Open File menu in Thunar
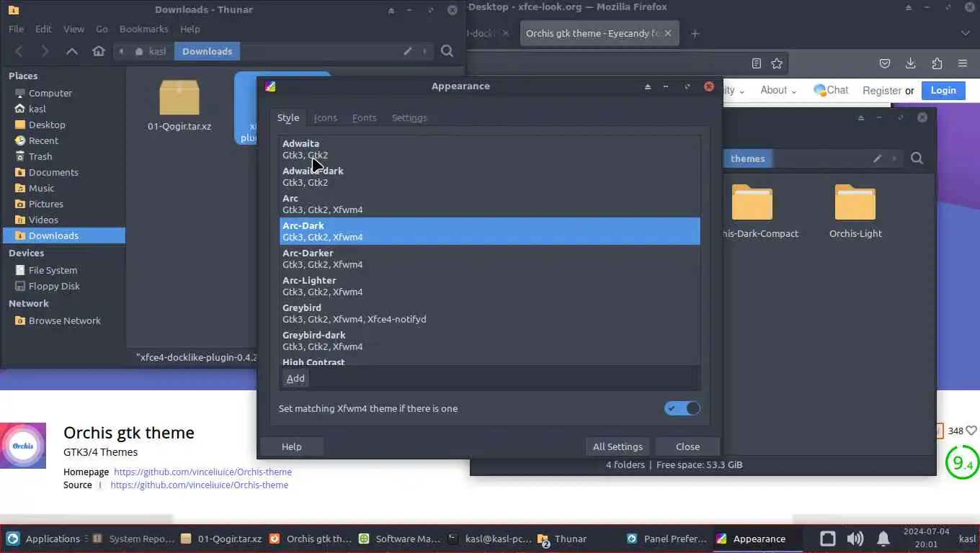980x553 pixels. [x=16, y=29]
